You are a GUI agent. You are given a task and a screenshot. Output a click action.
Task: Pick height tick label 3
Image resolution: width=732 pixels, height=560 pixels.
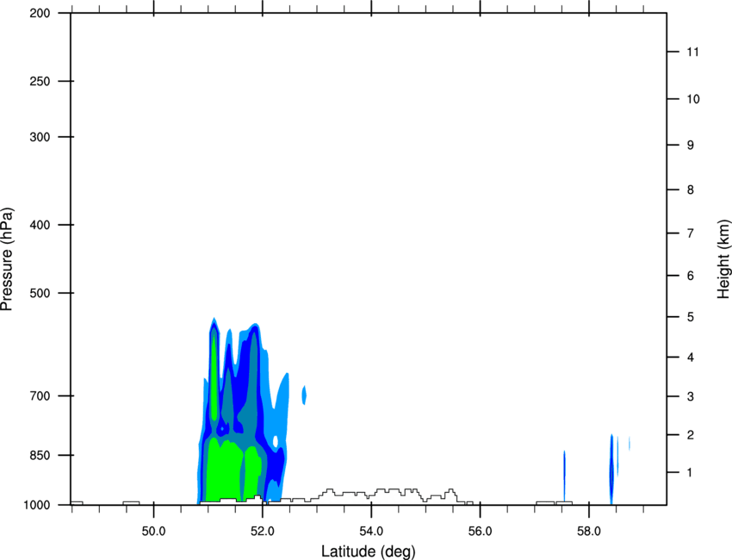click(x=691, y=396)
